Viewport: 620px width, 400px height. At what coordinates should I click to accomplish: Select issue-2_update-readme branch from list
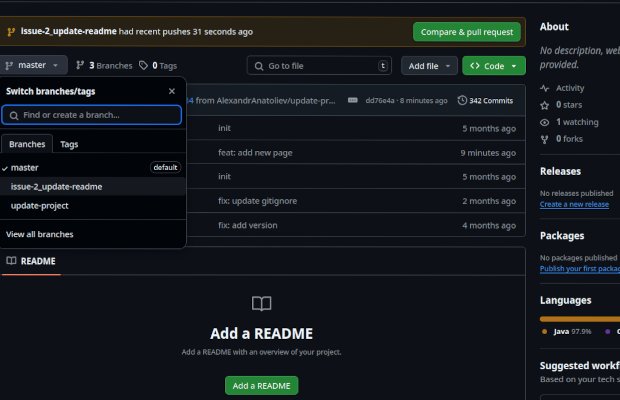point(56,186)
